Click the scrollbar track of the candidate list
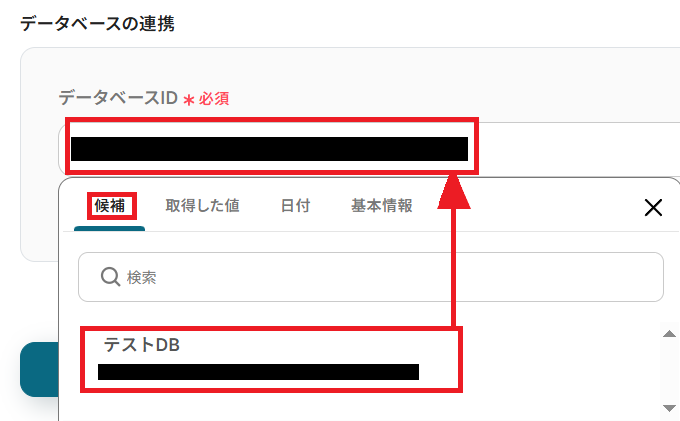680x421 pixels. pos(669,371)
